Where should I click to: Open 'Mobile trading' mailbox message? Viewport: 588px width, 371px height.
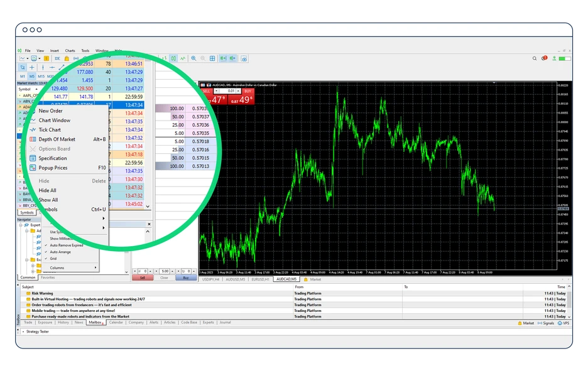[x=73, y=311]
